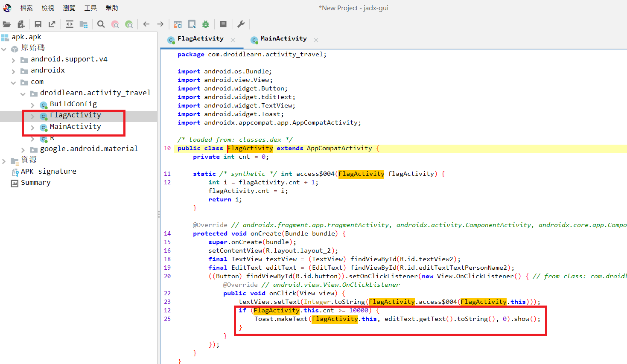Click the class icon on MainActivity tab
This screenshot has height=364, width=627.
[x=254, y=40]
